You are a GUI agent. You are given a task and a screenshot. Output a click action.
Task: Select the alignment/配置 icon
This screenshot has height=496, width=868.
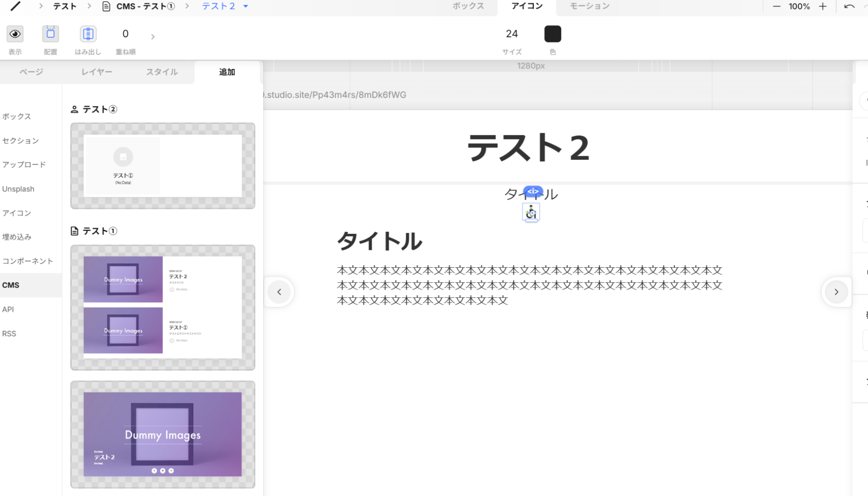[51, 34]
